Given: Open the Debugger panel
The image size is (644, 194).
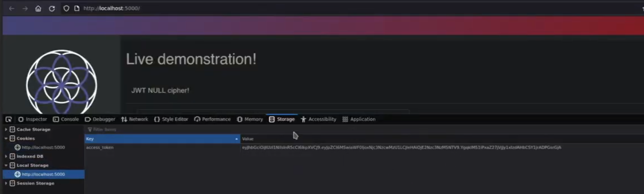Looking at the screenshot, I should [x=100, y=119].
